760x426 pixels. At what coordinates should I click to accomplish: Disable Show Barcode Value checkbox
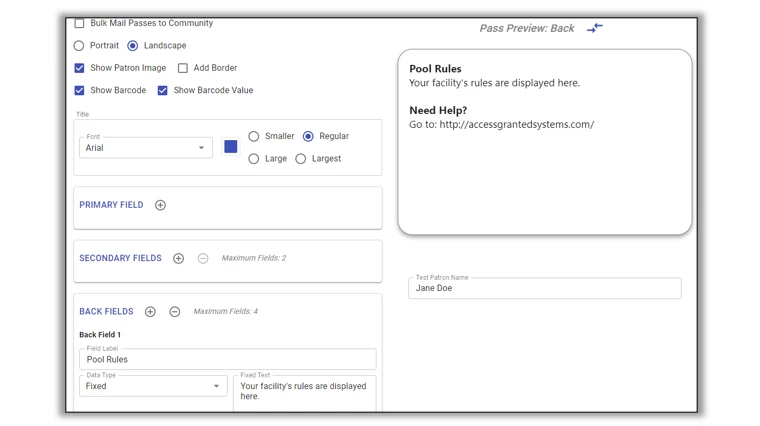pos(163,90)
